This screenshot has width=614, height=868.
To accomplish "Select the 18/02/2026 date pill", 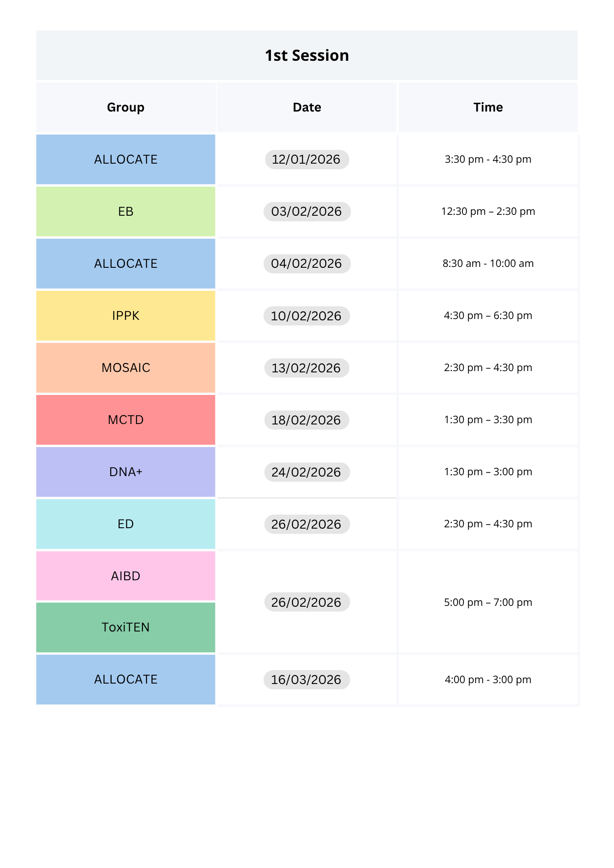I will pyautogui.click(x=307, y=420).
